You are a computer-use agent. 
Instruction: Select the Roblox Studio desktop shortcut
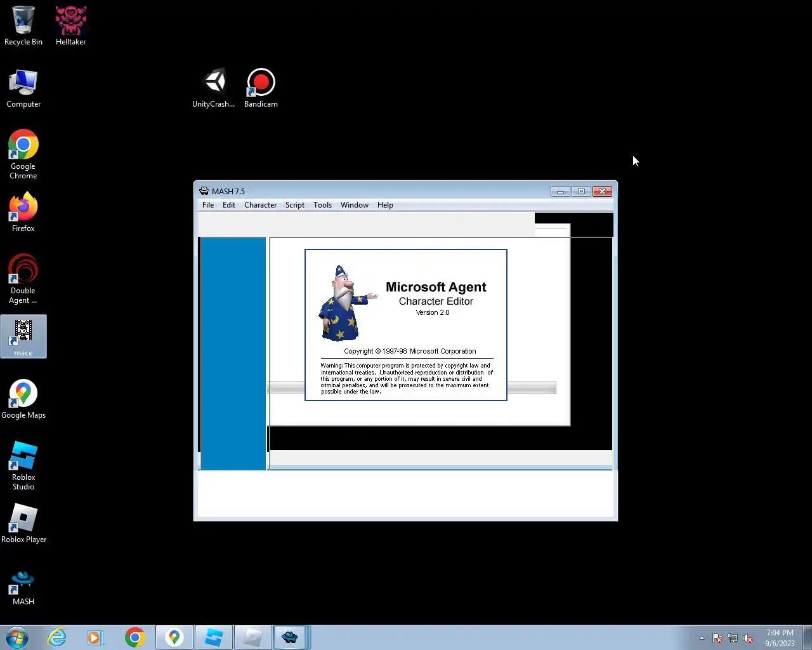(23, 466)
